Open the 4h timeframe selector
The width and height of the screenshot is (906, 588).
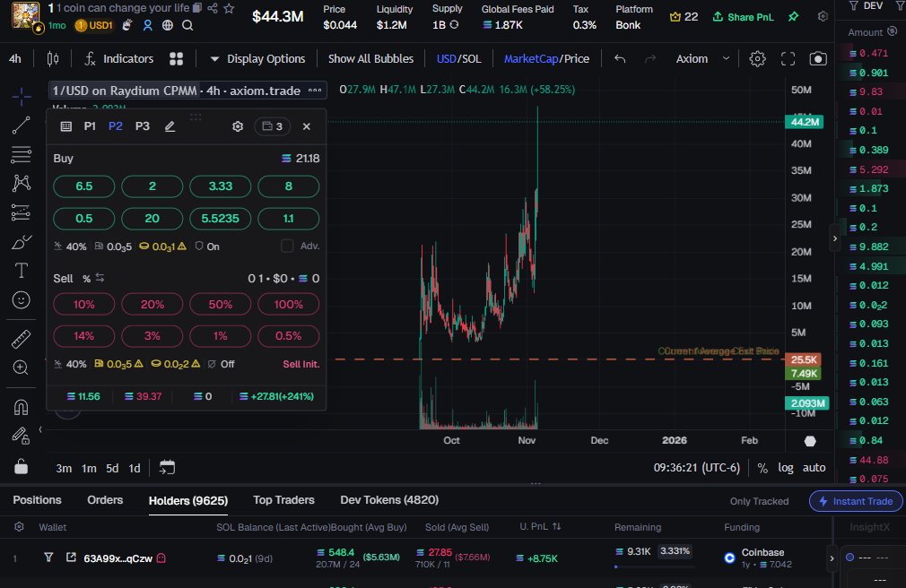[x=15, y=59]
